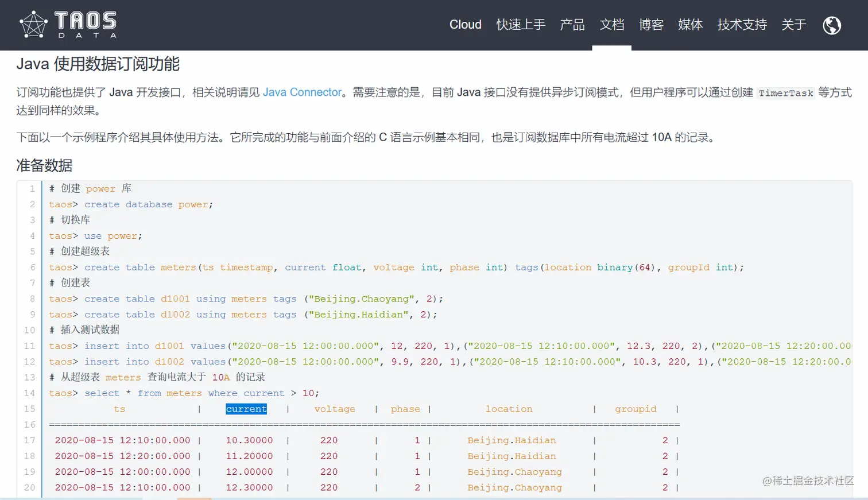Click the insert into d1002 code line
868x500 pixels.
tap(450, 362)
